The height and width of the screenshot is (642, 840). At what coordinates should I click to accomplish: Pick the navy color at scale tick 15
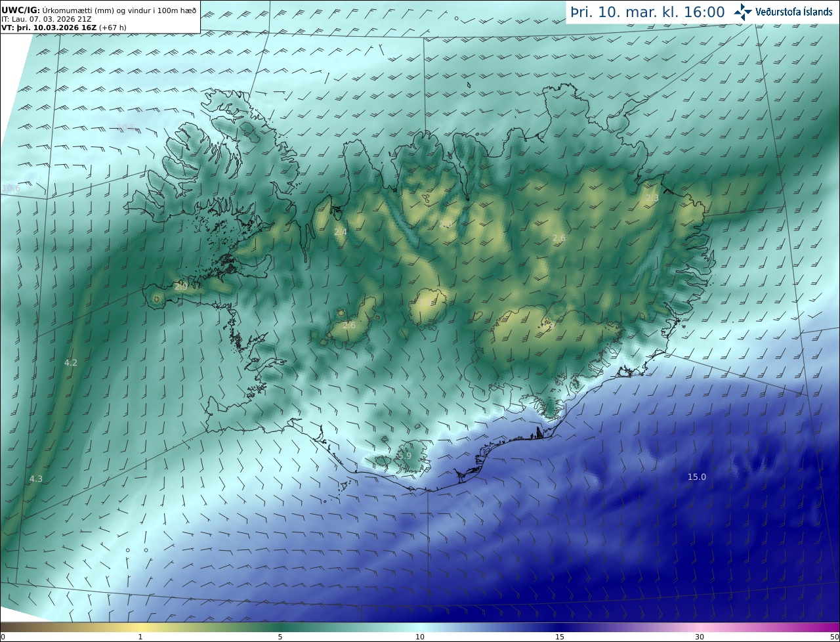pyautogui.click(x=560, y=627)
